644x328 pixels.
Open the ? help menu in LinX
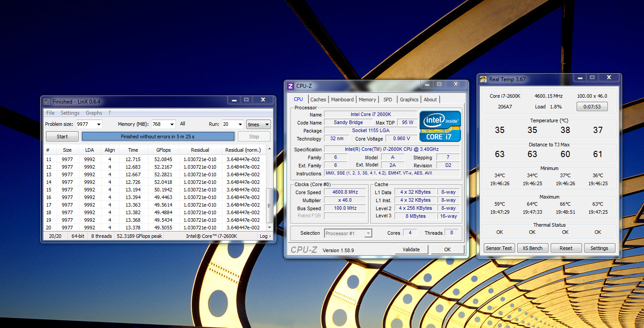(x=109, y=113)
